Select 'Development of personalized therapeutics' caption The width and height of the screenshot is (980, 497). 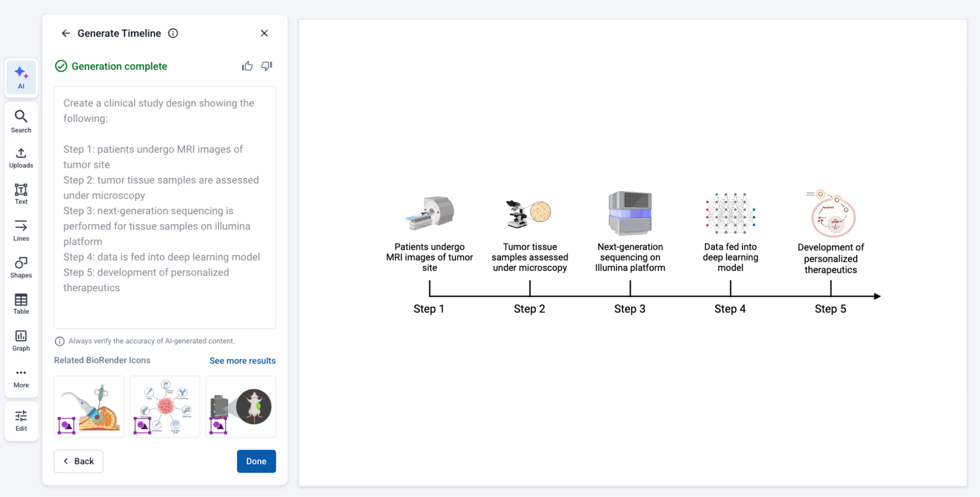click(x=831, y=258)
